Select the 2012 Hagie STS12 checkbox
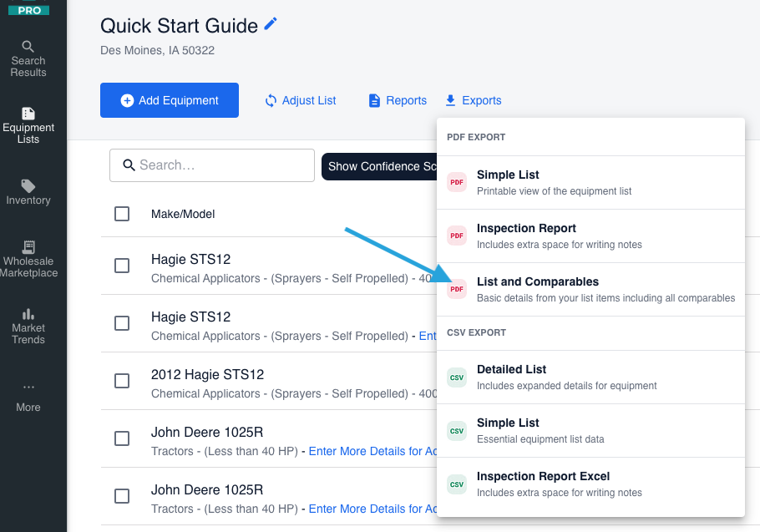Viewport: 760px width, 532px height. point(122,381)
